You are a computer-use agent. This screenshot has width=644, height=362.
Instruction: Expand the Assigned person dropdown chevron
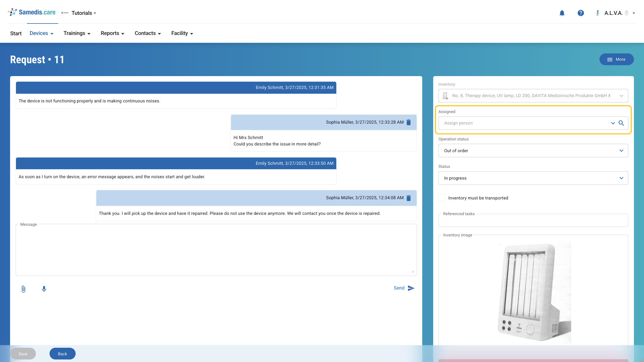point(613,123)
